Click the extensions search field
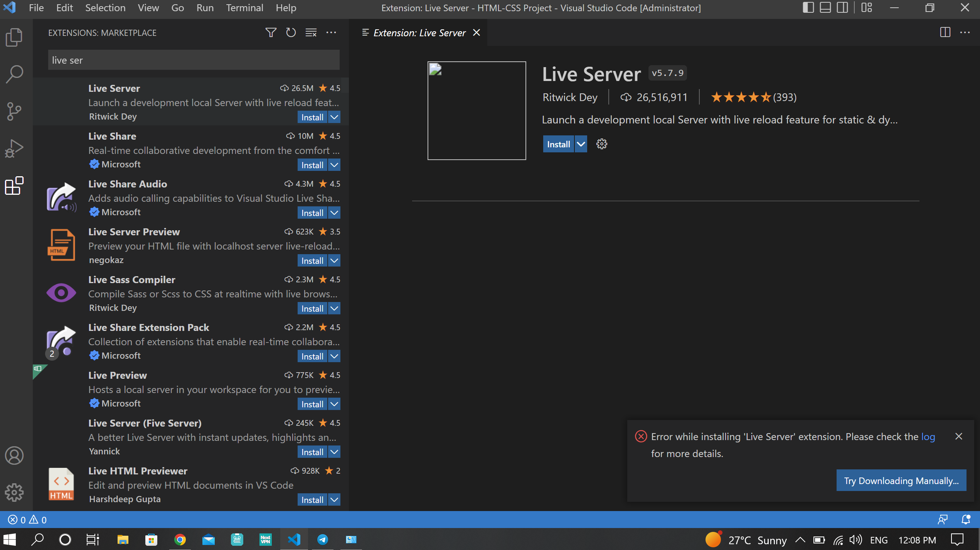This screenshot has height=550, width=980. [x=194, y=60]
